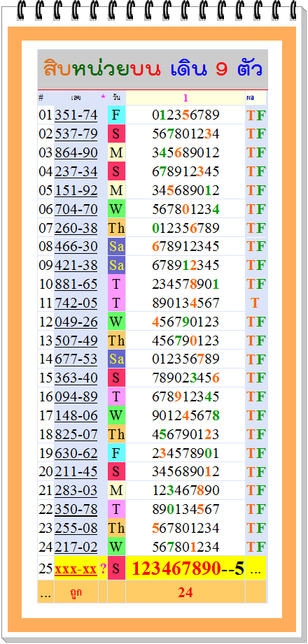Select the title banner สิบหน่วยบน เดิน 9 ตัว

tap(153, 70)
